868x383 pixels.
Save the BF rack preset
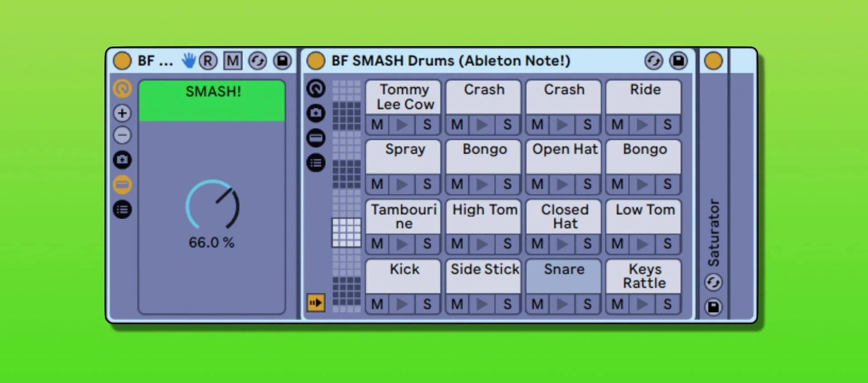point(283,61)
